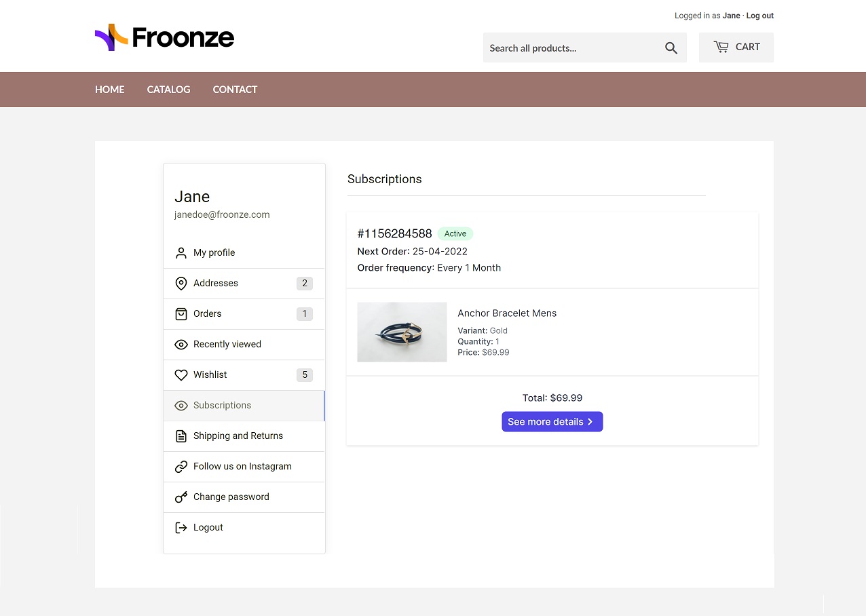
Task: Click the Logout arrow icon
Action: (x=181, y=528)
